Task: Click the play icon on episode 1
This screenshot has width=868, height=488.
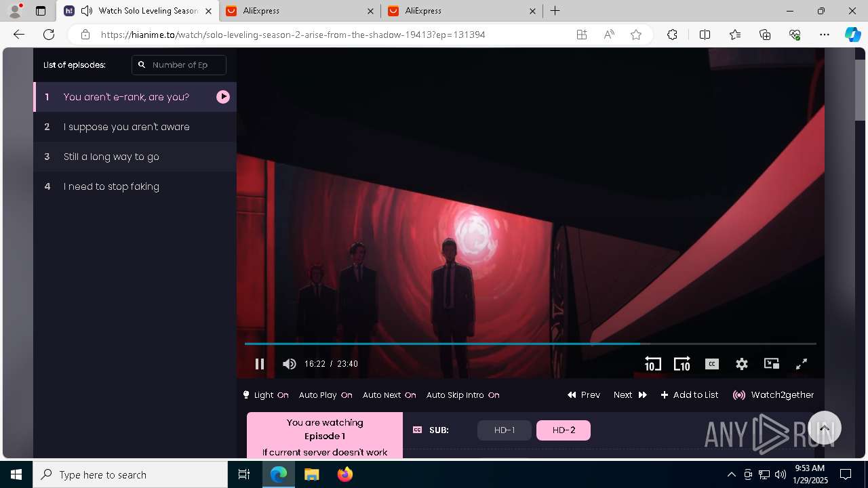Action: tap(223, 97)
